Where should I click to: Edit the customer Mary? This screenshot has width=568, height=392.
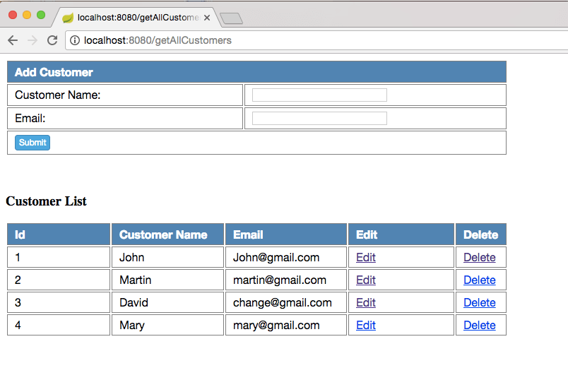tap(366, 326)
